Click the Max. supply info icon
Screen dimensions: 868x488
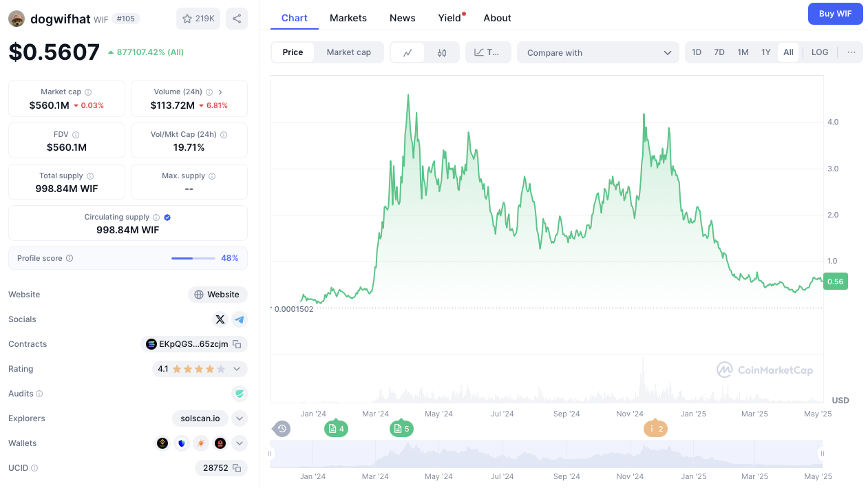tap(212, 176)
